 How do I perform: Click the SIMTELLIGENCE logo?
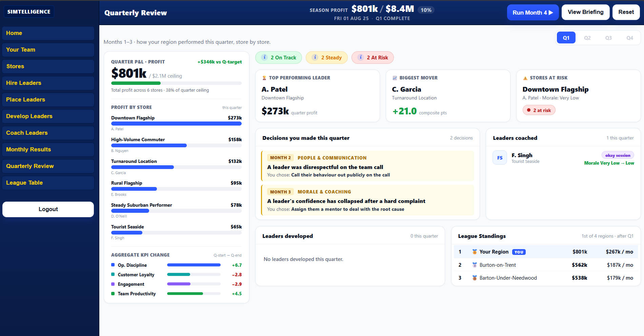pyautogui.click(x=29, y=12)
